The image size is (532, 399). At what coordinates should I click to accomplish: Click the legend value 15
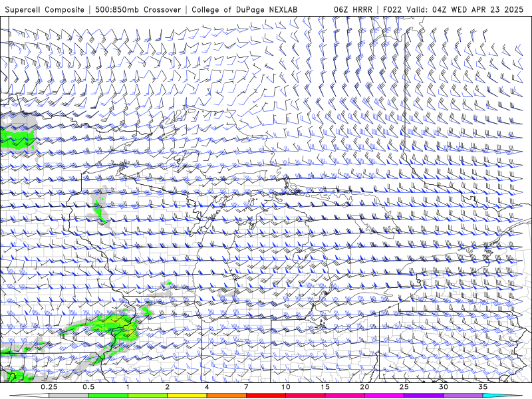click(325, 387)
